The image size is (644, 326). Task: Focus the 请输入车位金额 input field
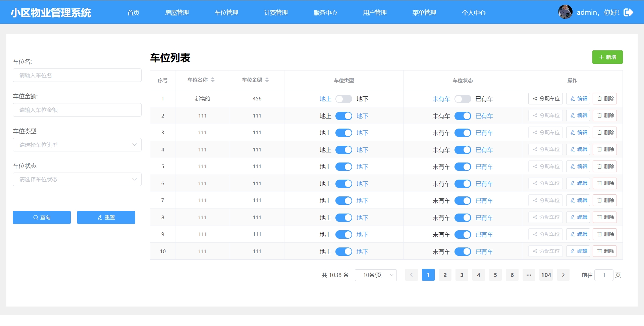77,110
